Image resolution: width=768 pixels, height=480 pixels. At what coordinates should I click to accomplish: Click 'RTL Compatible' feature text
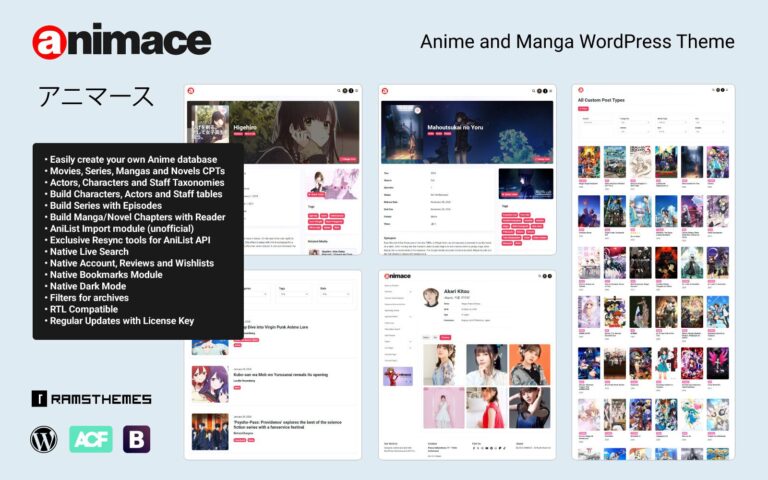tap(84, 309)
